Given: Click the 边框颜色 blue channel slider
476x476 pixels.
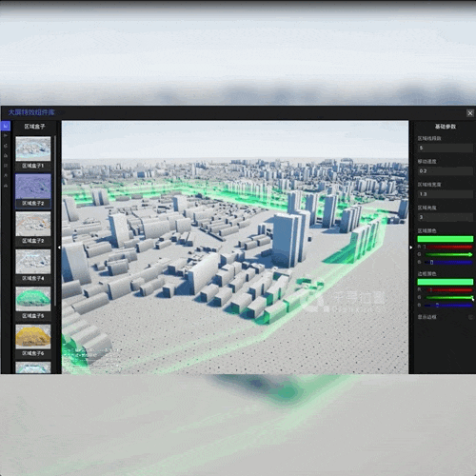Looking at the screenshot, I should tap(449, 306).
